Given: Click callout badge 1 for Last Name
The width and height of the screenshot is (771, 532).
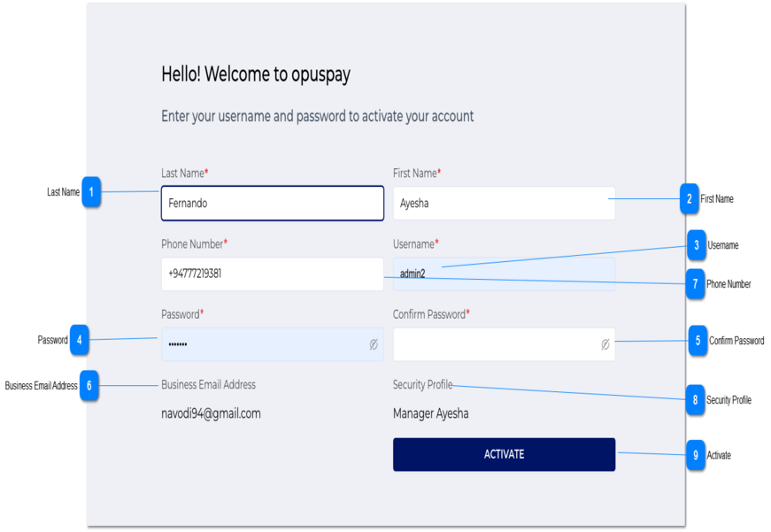Looking at the screenshot, I should pos(91,192).
